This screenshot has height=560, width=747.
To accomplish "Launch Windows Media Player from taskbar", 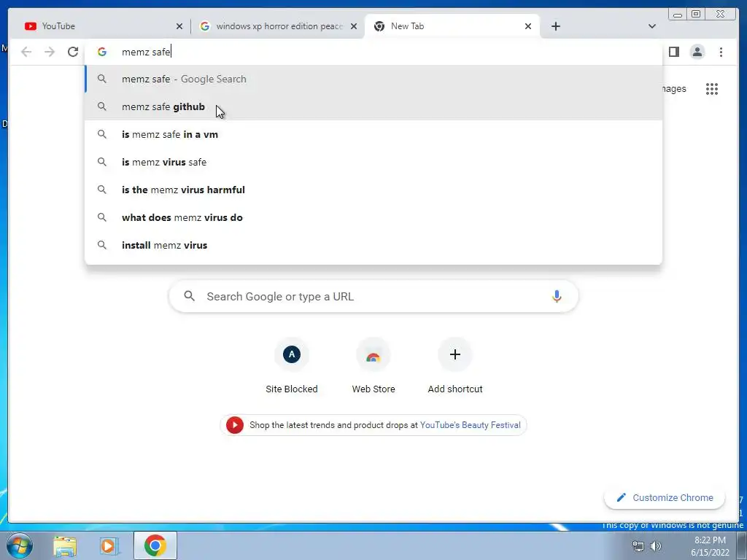I will 109,545.
